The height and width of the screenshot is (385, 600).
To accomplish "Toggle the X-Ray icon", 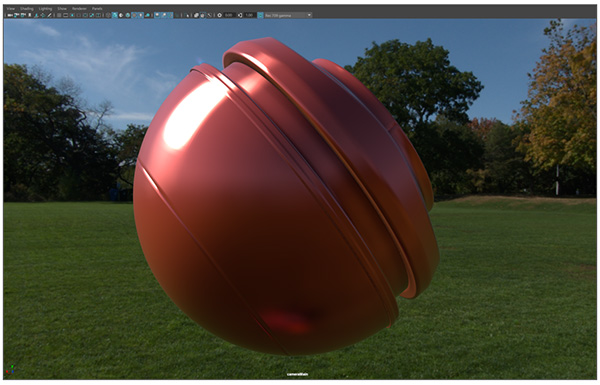I will [x=196, y=15].
